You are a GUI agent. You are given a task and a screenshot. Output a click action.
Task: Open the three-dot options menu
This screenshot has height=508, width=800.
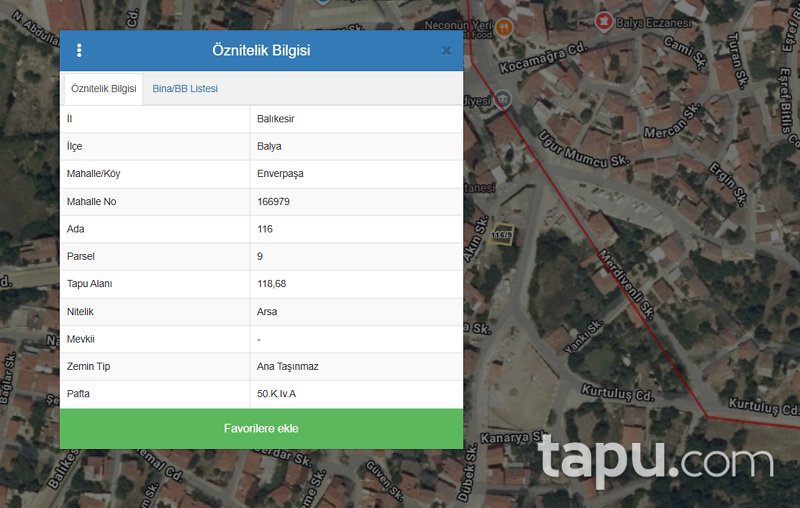pyautogui.click(x=79, y=50)
